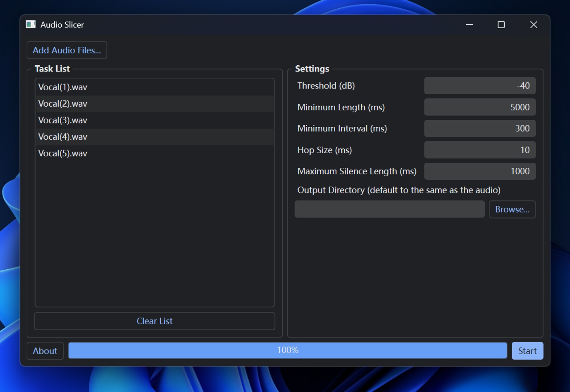Select Vocal(3).wav in Task List

pyautogui.click(x=155, y=120)
